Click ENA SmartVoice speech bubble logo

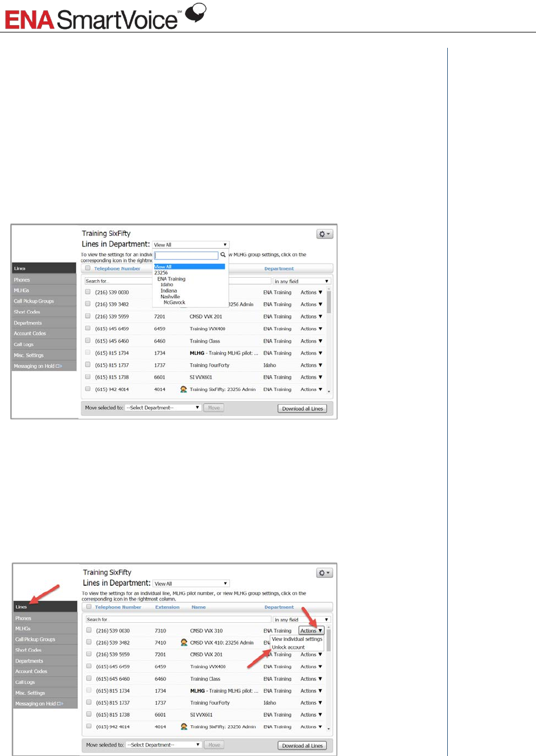[196, 13]
